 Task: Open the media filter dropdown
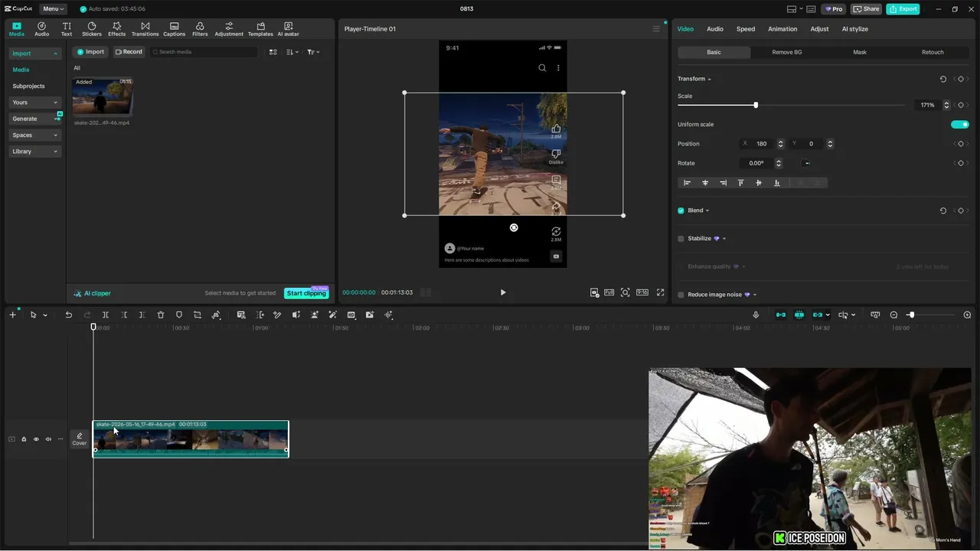(313, 52)
